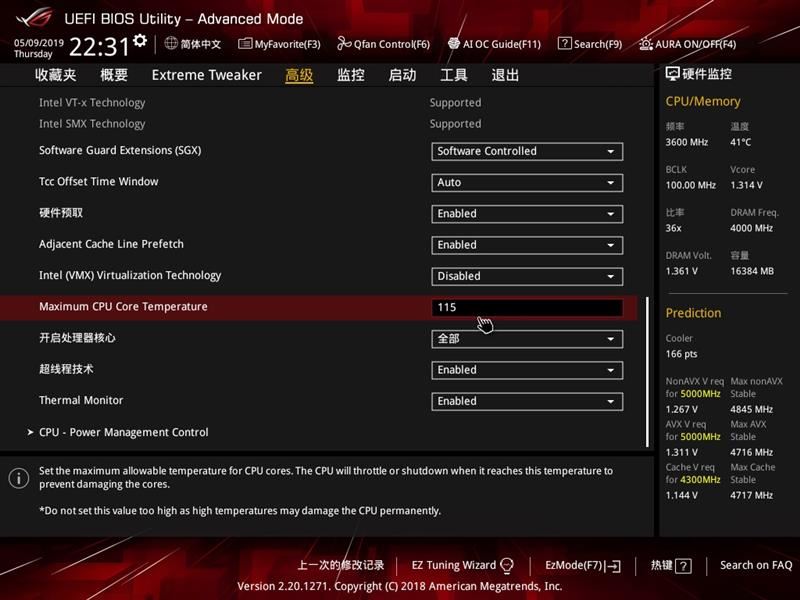The image size is (800, 600).
Task: Toggle AURA ON/OFF(F4)
Action: (687, 44)
